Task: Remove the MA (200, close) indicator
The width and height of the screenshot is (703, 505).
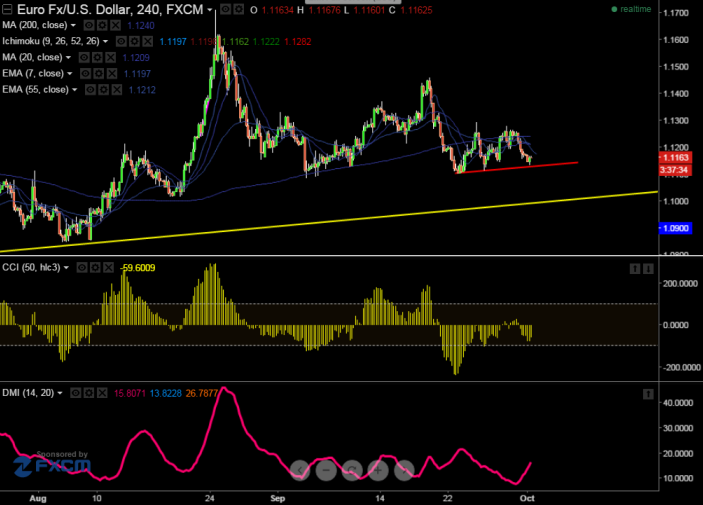Action: point(116,25)
